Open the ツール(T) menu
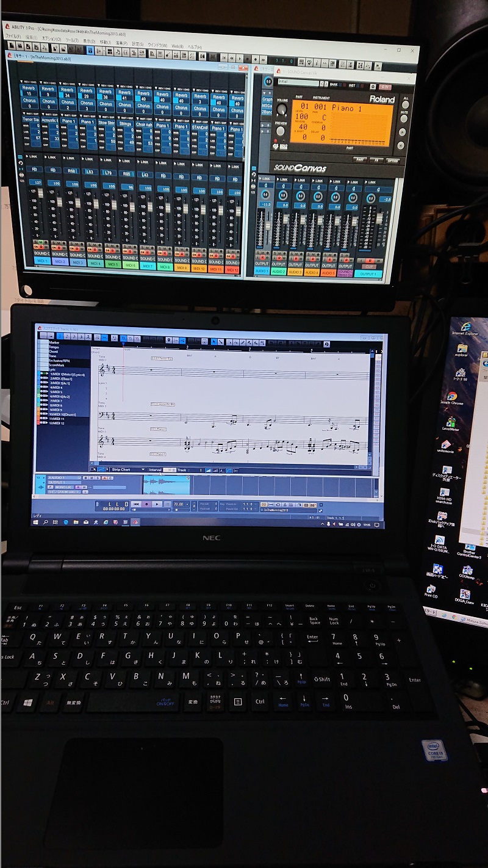 click(72, 40)
